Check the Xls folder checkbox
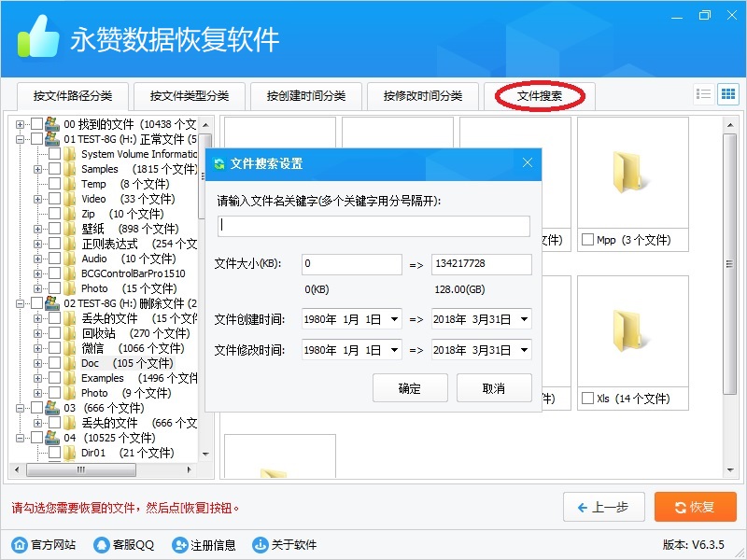 coord(587,399)
